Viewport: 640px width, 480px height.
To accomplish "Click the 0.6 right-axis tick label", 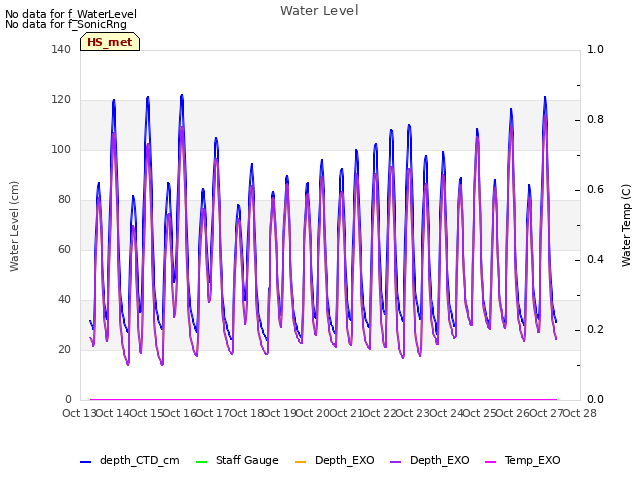I will (595, 189).
